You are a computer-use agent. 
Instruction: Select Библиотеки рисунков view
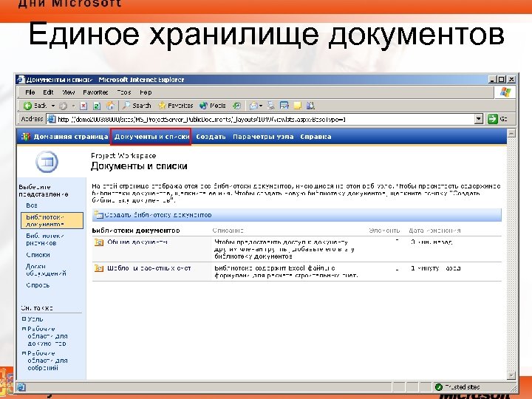pos(45,239)
